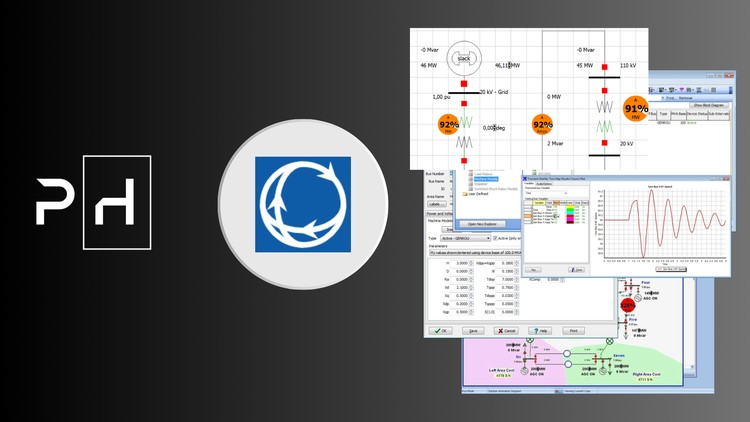Click the Find option in model toolbar
Viewport: 750px width, 422px height.
670,98
